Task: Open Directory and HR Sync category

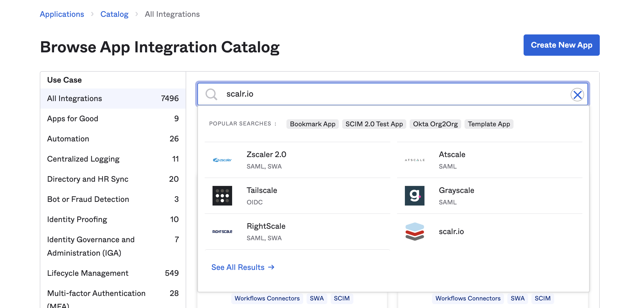Action: pyautogui.click(x=88, y=179)
